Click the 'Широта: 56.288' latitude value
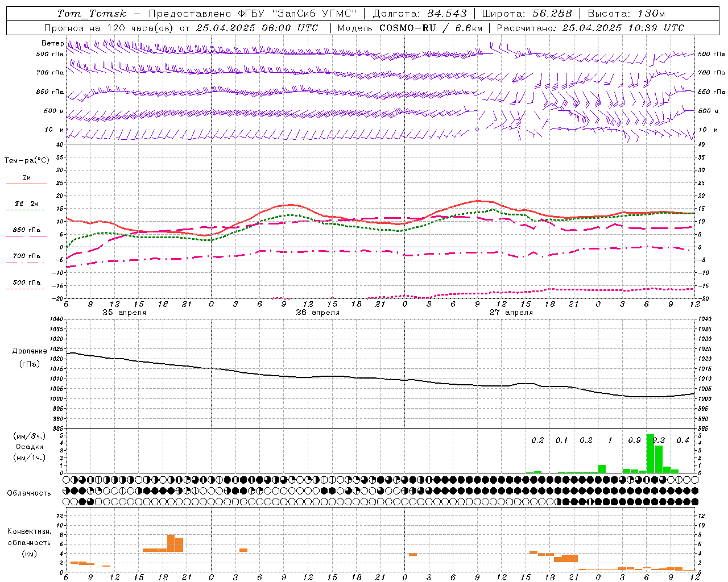728x582 pixels. (527, 14)
